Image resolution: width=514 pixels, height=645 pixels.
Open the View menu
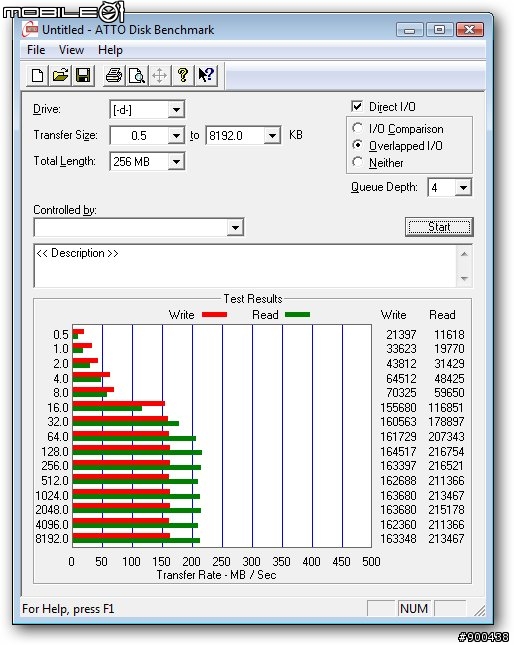tap(71, 50)
